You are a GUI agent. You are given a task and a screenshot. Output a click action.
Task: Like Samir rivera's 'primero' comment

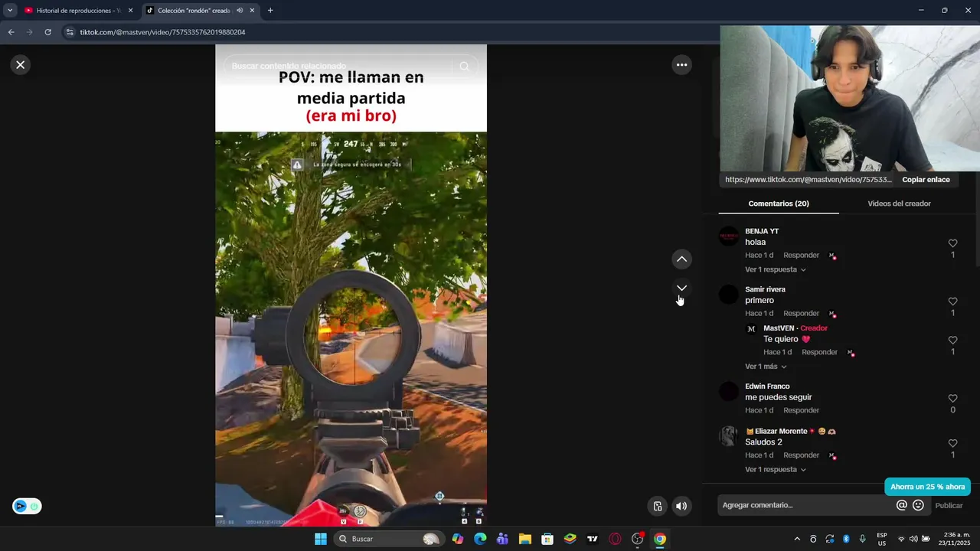(x=952, y=302)
